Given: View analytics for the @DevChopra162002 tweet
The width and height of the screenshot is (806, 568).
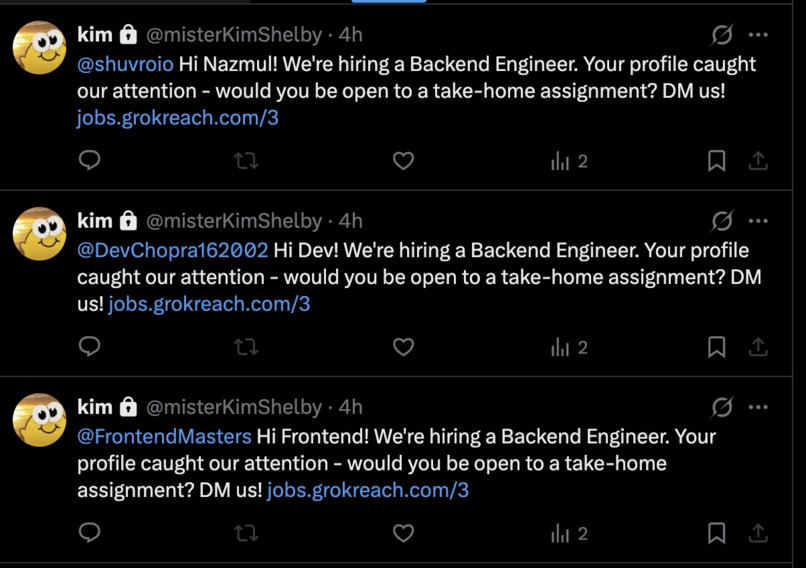Looking at the screenshot, I should (x=569, y=348).
